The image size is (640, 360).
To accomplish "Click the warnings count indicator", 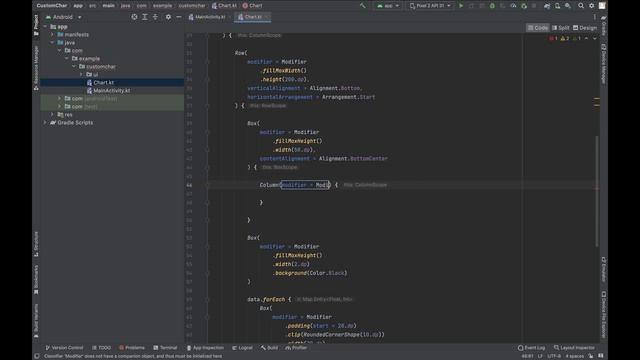I will (x=565, y=38).
